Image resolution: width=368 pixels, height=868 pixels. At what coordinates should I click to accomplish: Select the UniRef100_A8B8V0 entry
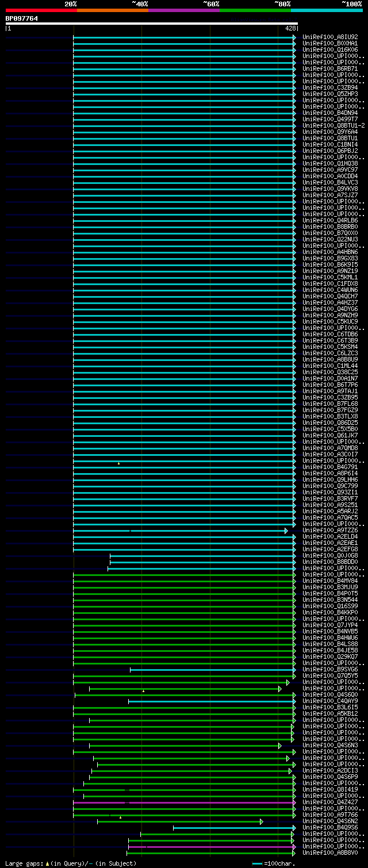coord(330,853)
